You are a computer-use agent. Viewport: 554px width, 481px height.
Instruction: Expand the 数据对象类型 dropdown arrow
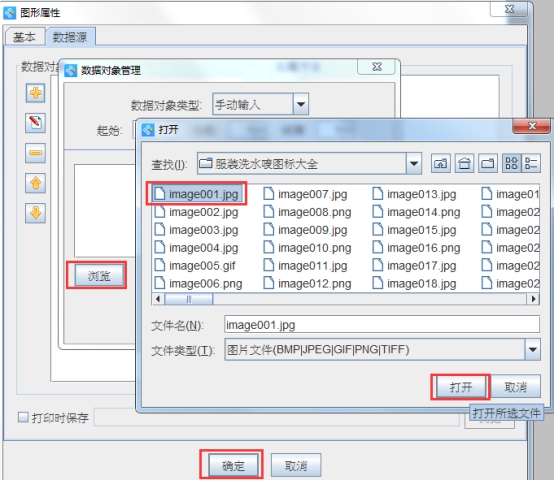(x=301, y=104)
